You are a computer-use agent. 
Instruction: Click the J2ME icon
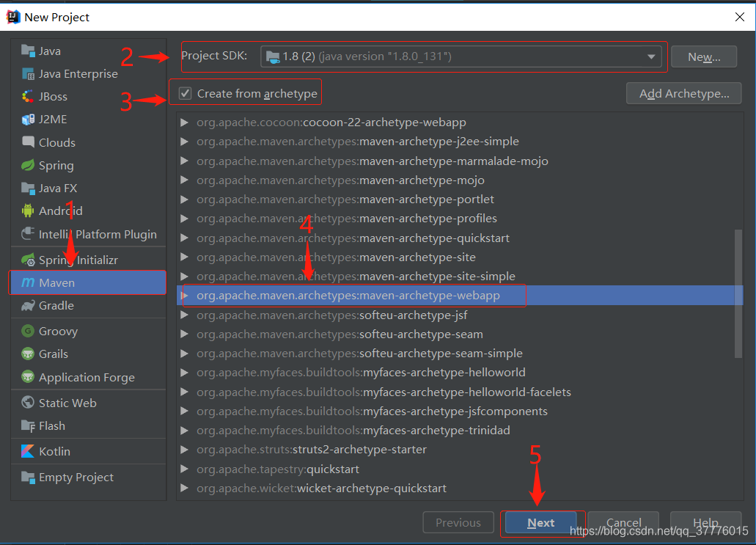pyautogui.click(x=28, y=119)
